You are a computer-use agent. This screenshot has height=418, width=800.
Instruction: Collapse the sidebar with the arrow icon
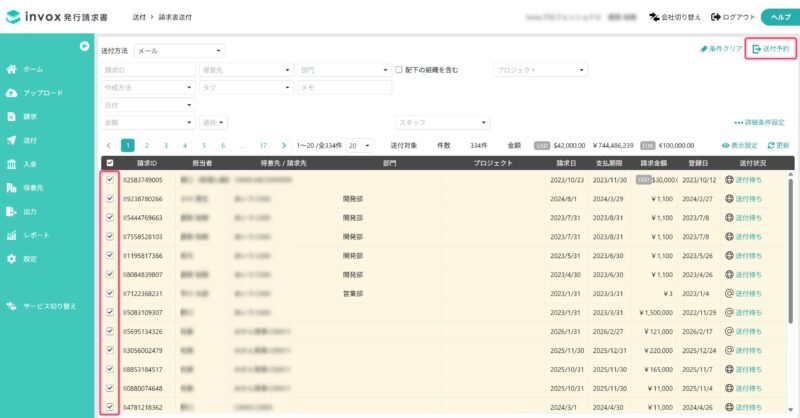pyautogui.click(x=84, y=46)
